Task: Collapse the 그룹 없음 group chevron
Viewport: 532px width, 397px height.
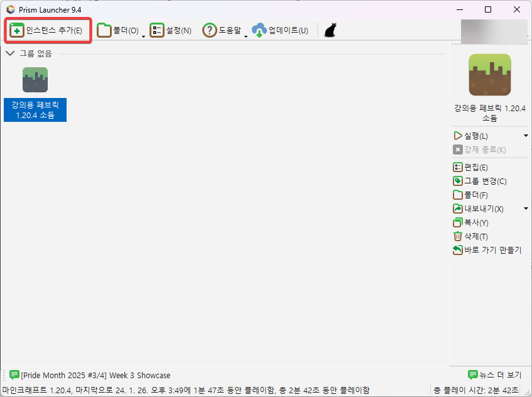Action: [x=10, y=53]
